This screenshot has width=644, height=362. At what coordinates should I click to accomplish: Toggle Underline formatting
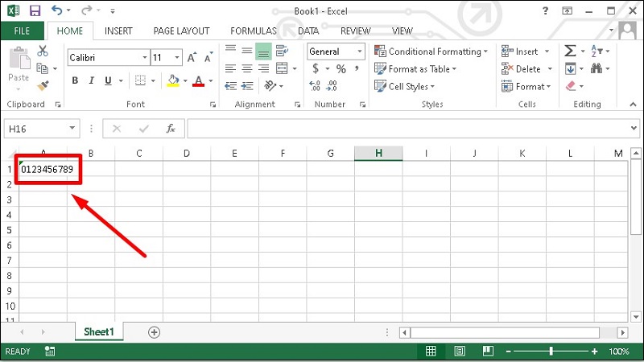pos(108,80)
